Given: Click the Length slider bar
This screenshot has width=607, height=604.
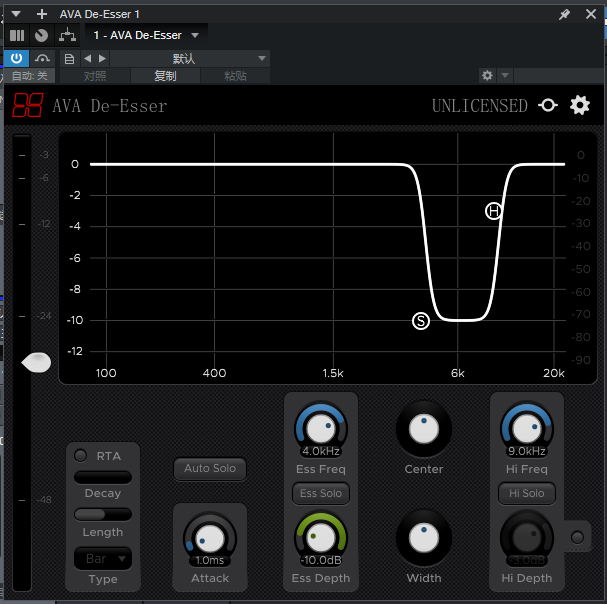Looking at the screenshot, I should click(x=103, y=514).
